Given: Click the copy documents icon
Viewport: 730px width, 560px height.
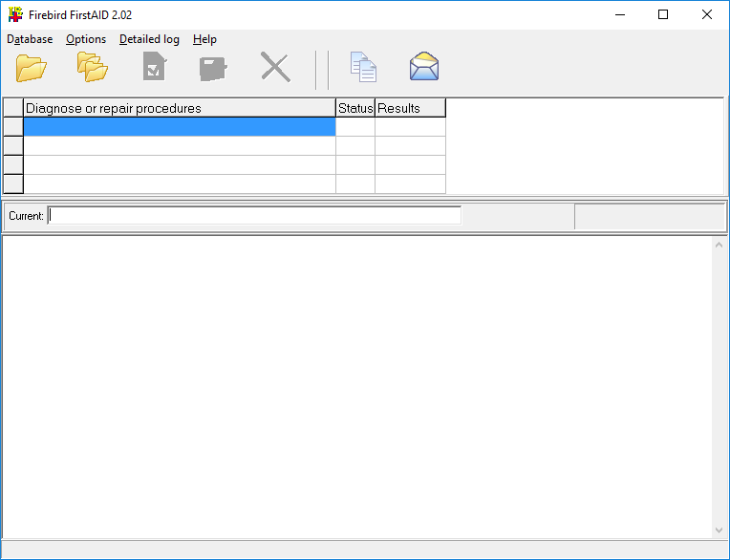Looking at the screenshot, I should tap(363, 68).
